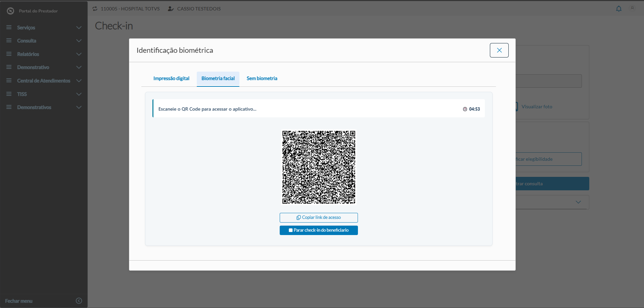
Task: Expand the Central de Atendimentos chevron
Action: point(79,81)
